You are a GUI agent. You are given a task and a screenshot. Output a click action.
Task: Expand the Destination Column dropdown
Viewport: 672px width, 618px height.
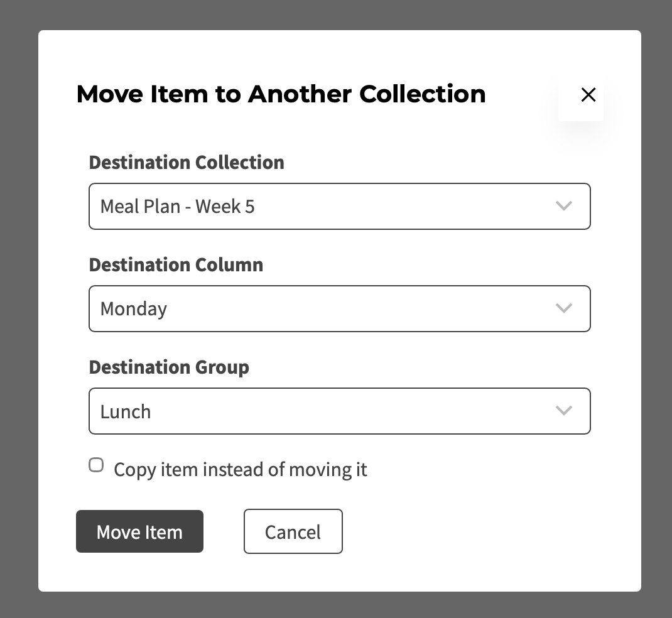(339, 308)
